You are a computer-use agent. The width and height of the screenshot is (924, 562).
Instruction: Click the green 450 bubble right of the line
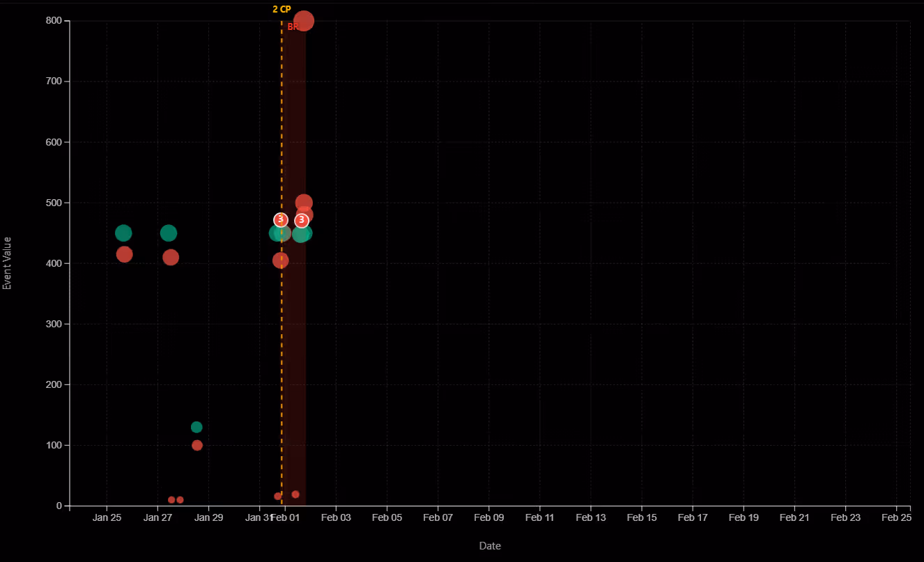(x=302, y=234)
